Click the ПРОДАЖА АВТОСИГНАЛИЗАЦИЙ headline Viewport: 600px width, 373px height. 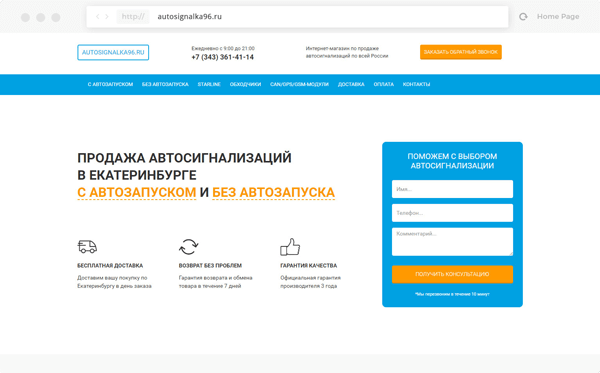pos(184,158)
